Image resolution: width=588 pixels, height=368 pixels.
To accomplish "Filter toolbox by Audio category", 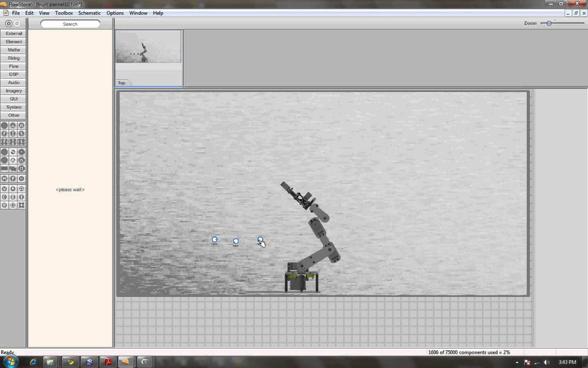I will (x=13, y=83).
